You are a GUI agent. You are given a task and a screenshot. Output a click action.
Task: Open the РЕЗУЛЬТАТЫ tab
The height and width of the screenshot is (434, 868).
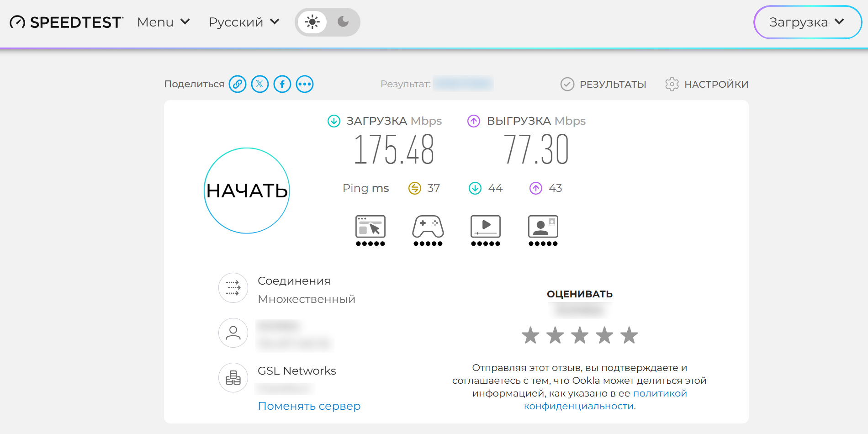tap(603, 84)
